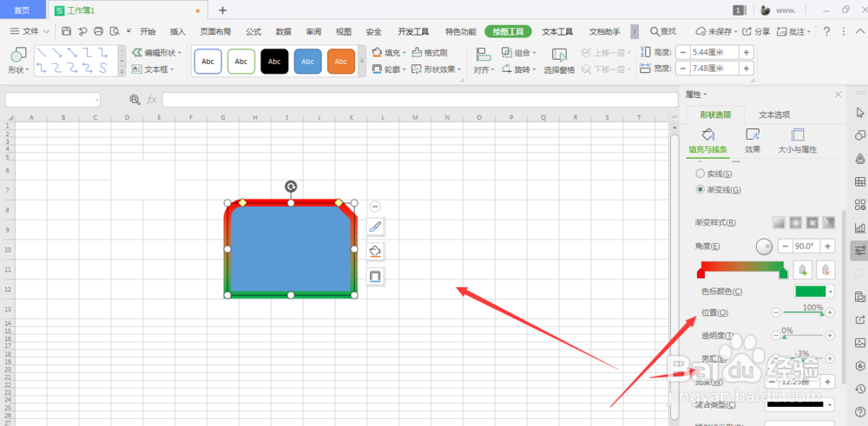Switch to the 插入 tab
This screenshot has width=868, height=426.
point(178,31)
